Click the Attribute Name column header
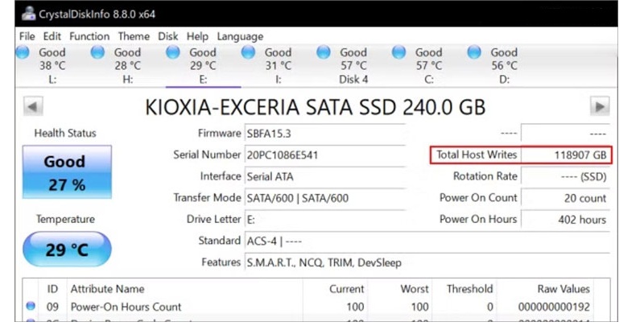The image size is (644, 326). tap(107, 289)
